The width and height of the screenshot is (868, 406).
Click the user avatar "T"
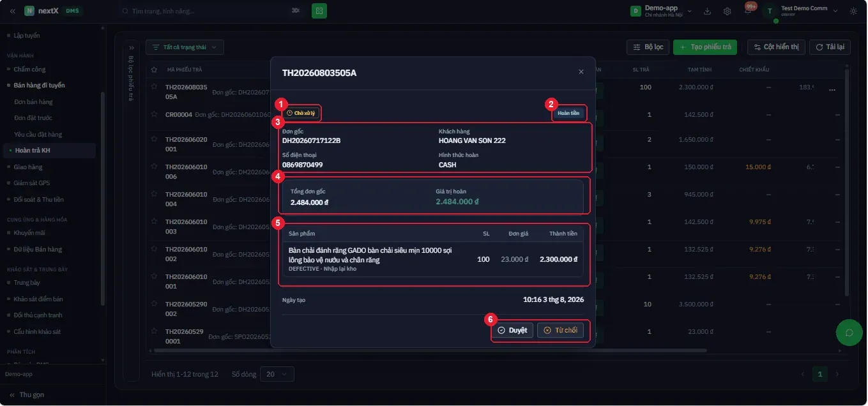pyautogui.click(x=770, y=11)
